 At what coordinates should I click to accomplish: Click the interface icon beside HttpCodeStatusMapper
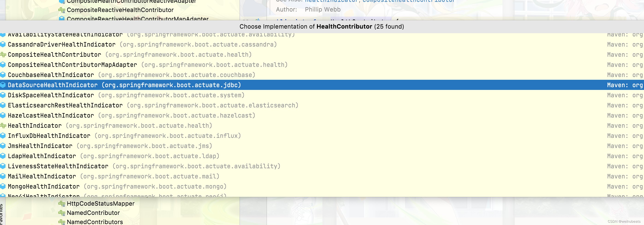tap(61, 204)
